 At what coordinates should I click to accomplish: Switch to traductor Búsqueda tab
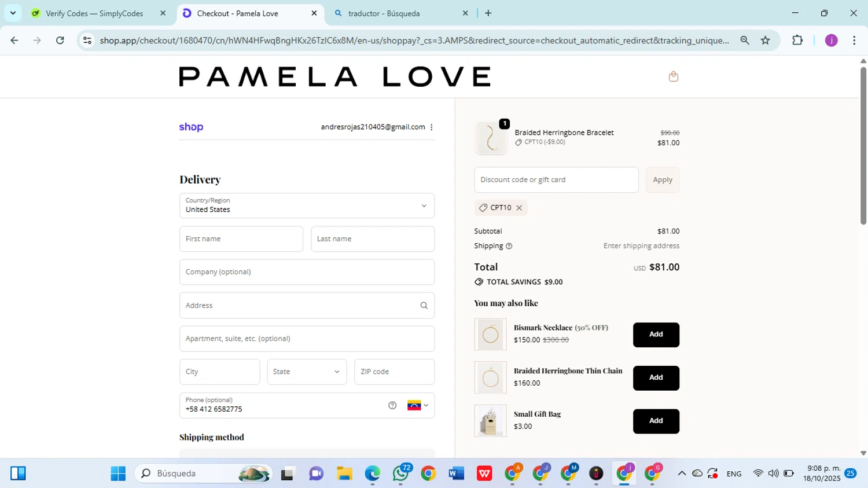384,13
